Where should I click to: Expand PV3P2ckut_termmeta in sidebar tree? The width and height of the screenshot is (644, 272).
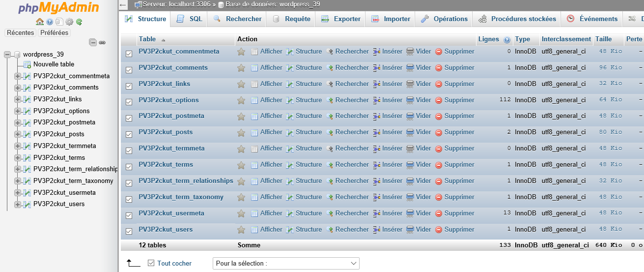click(x=17, y=146)
